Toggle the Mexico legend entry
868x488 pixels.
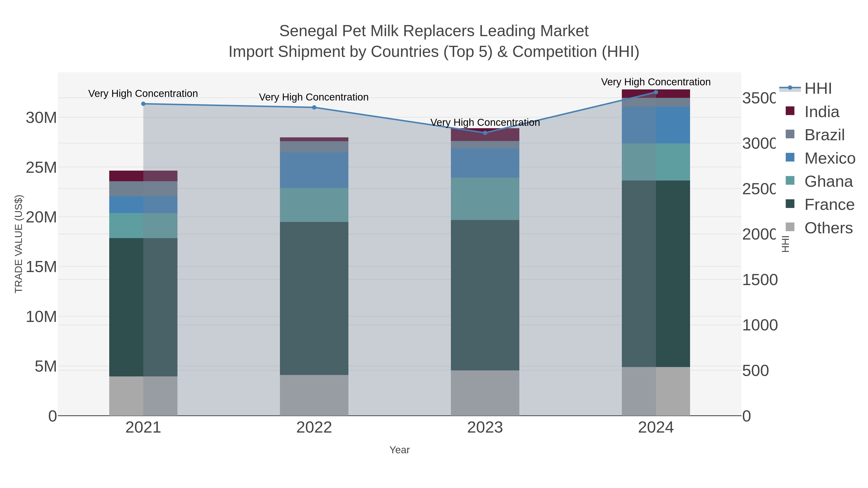(820, 158)
